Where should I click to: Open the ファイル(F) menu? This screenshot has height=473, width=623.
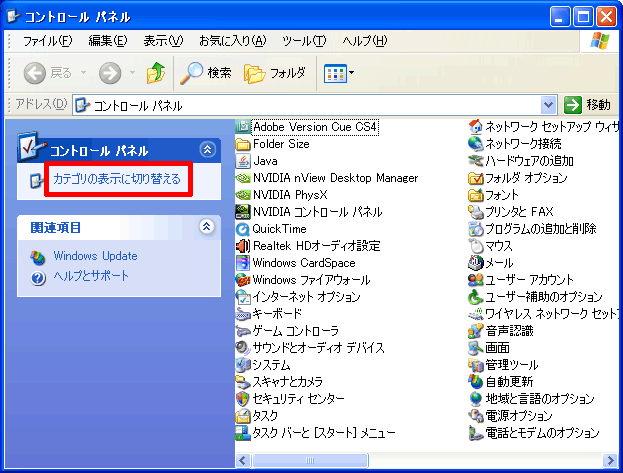[x=48, y=41]
